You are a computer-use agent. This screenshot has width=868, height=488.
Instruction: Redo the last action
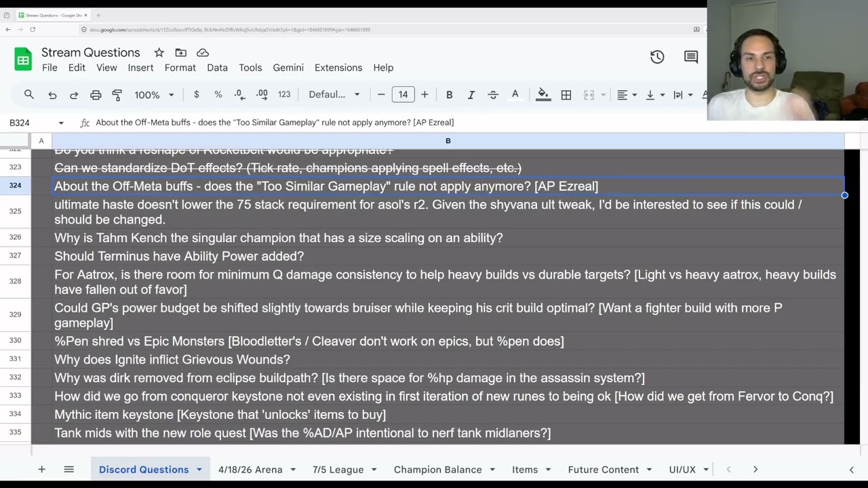74,95
